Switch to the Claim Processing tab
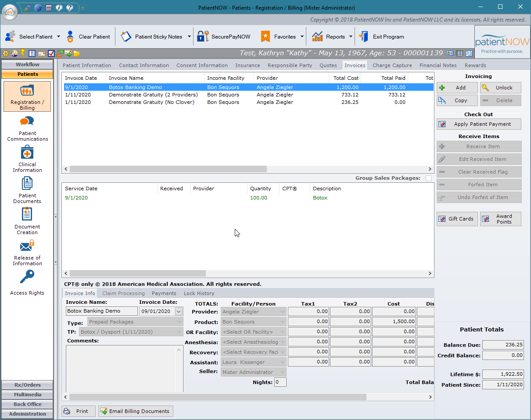Viewport: 531px width, 420px height. pyautogui.click(x=123, y=293)
